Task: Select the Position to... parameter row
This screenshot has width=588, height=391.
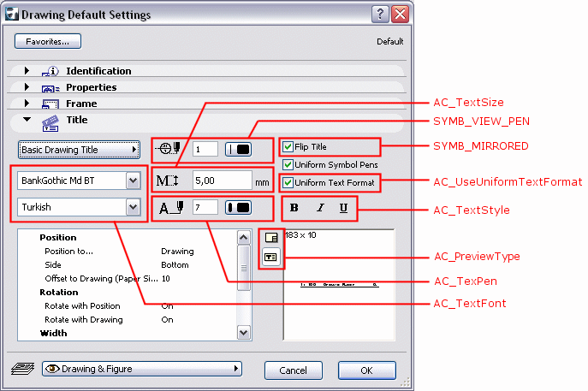Action: [x=128, y=252]
